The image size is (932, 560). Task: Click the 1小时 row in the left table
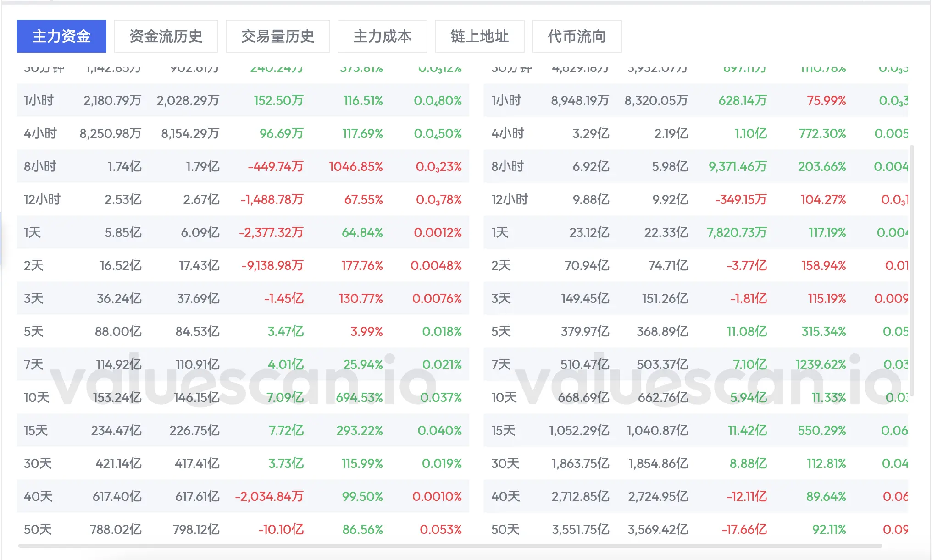(39, 100)
